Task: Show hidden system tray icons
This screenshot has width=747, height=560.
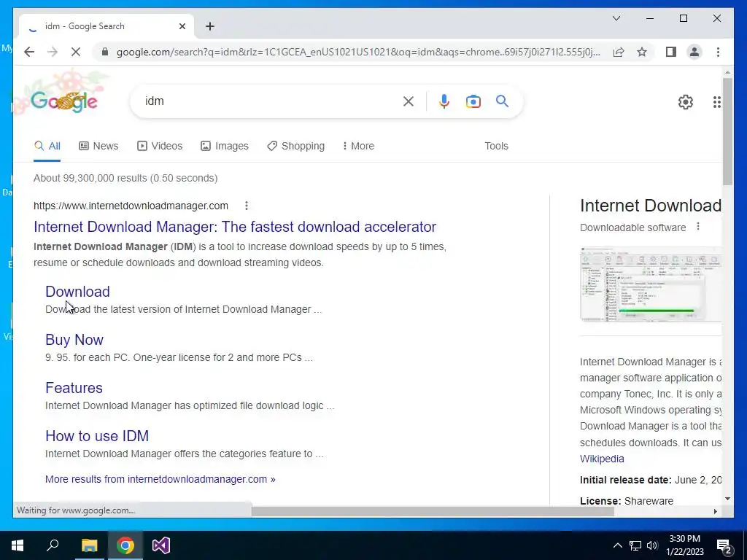Action: pyautogui.click(x=617, y=545)
